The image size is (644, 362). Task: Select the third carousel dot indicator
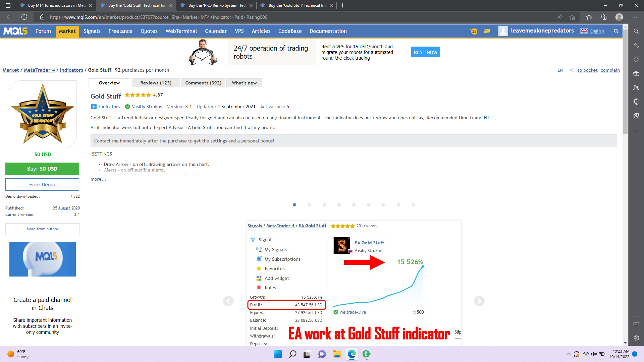point(324,205)
